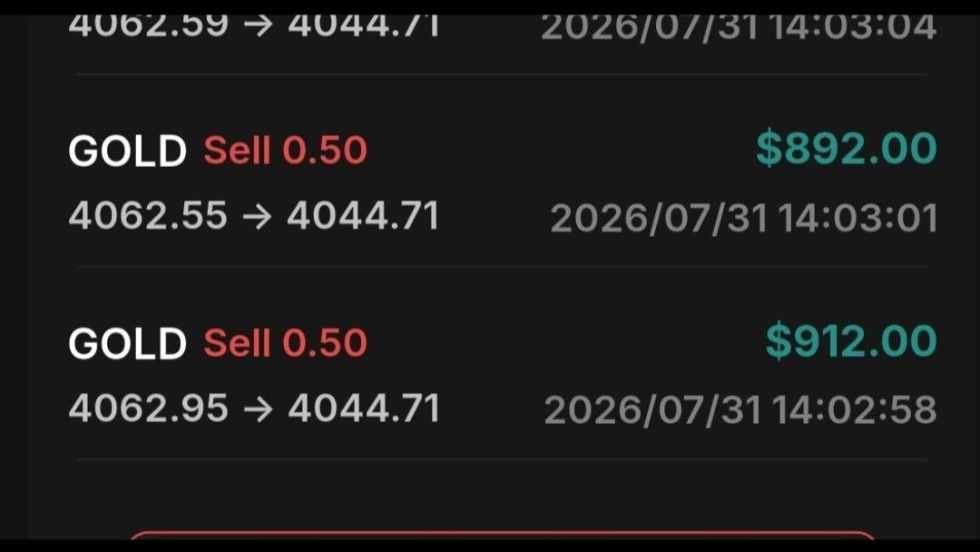Click the red outlined button at the bottom
Image resolution: width=980 pixels, height=552 pixels.
[x=503, y=535]
